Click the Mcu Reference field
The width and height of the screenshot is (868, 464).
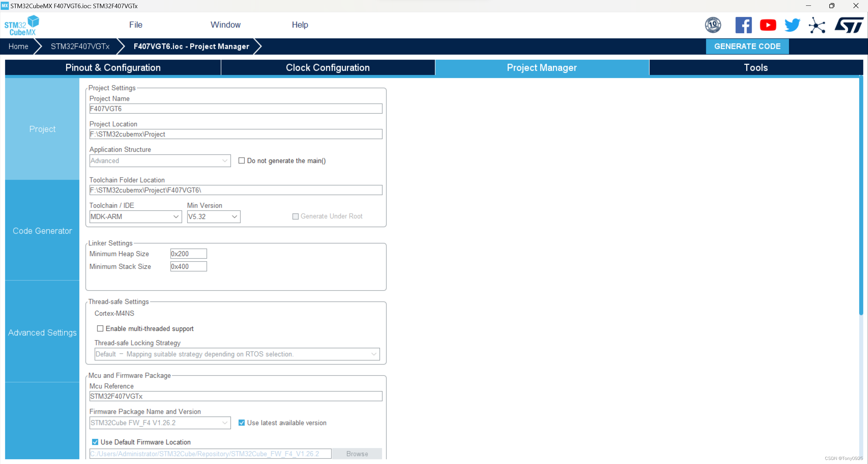click(x=236, y=396)
